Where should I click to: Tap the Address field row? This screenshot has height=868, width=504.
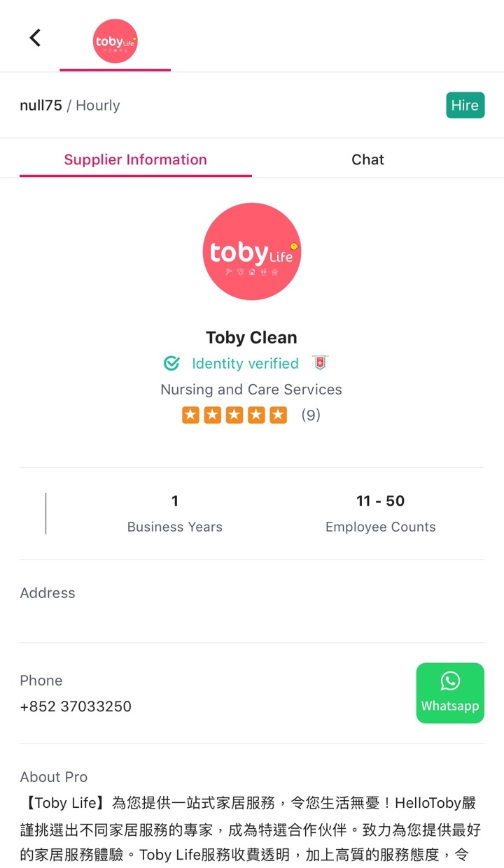[x=252, y=602]
